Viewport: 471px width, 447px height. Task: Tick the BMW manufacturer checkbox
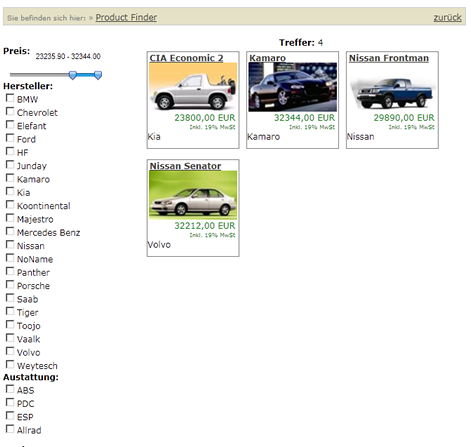[x=10, y=98]
